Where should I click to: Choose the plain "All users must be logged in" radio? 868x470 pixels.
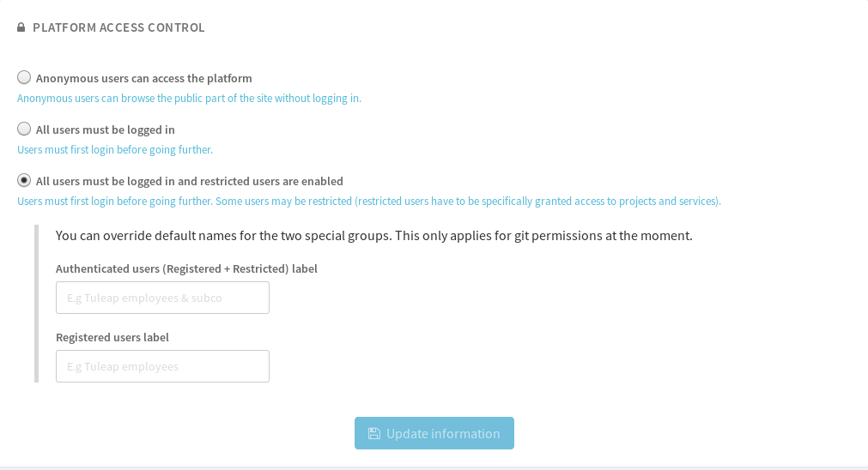[24, 129]
